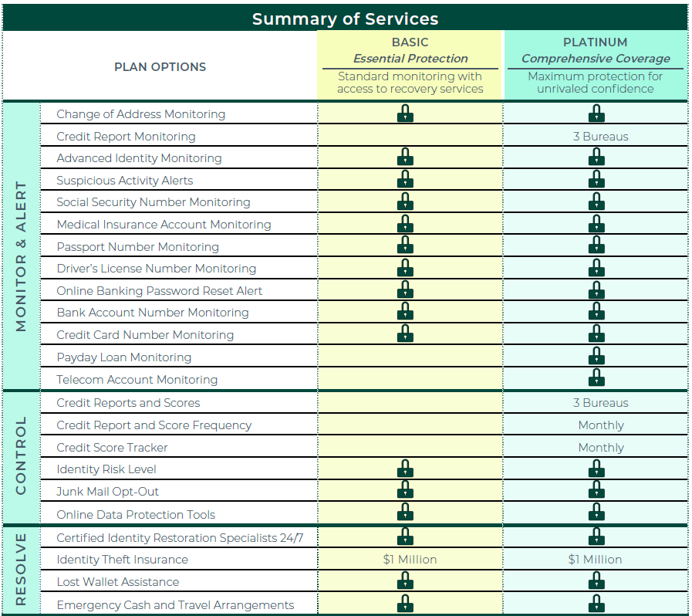Click Platinum 3 Bureaus value for Credit Reports and Scores

tap(600, 403)
